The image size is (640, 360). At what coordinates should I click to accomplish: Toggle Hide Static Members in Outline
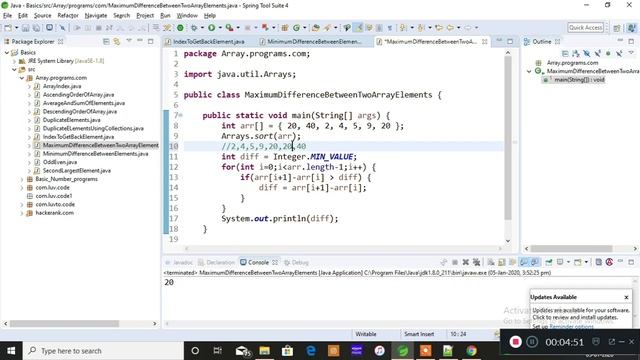pyautogui.click(x=598, y=53)
